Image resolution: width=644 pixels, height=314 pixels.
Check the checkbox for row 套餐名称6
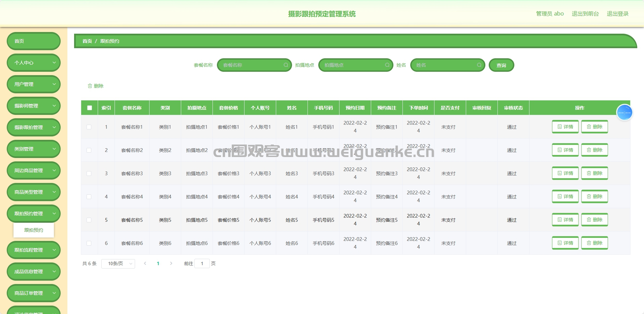point(89,243)
